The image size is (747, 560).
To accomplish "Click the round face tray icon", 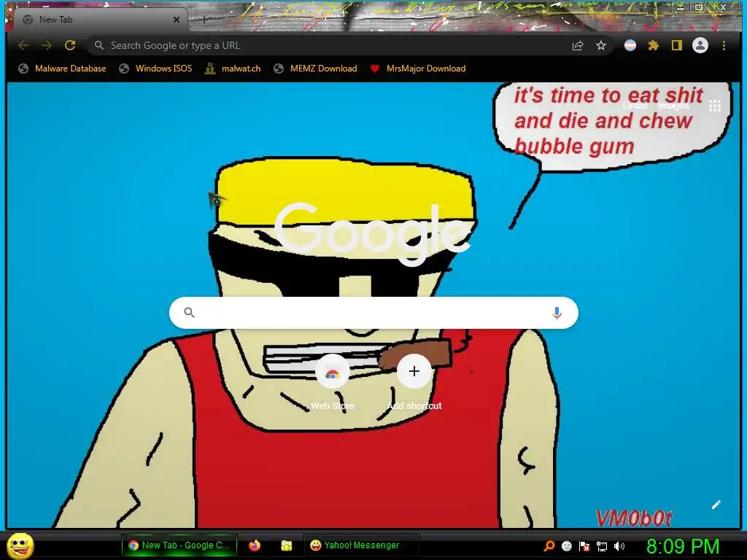I will pos(566,546).
